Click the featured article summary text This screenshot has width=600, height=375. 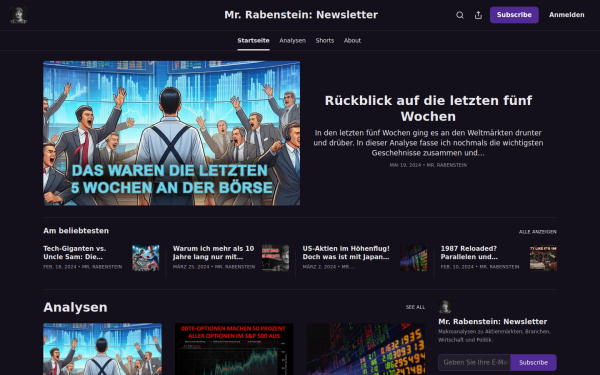pos(428,143)
